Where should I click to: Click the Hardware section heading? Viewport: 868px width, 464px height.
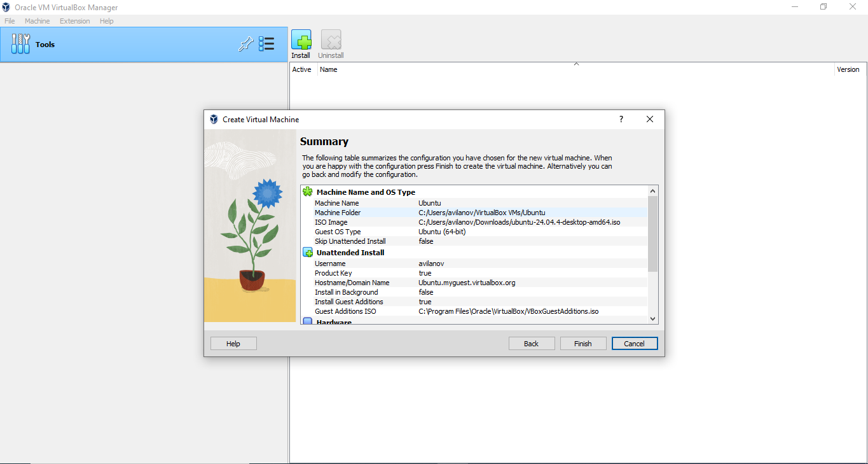[334, 322]
